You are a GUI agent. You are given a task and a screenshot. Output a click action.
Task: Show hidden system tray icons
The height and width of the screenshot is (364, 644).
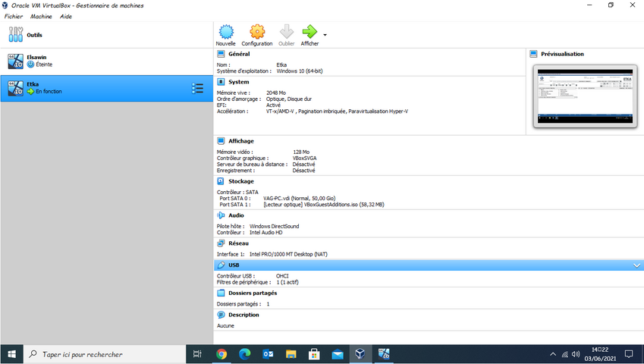tap(553, 354)
